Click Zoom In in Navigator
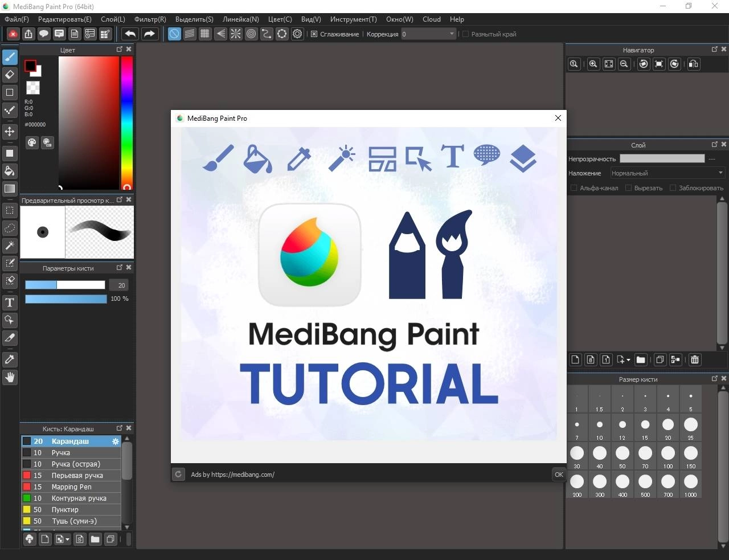This screenshot has width=729, height=560. (x=593, y=64)
